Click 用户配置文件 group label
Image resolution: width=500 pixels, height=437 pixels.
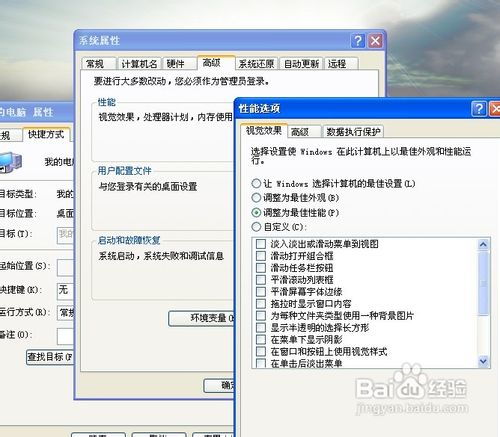(124, 171)
